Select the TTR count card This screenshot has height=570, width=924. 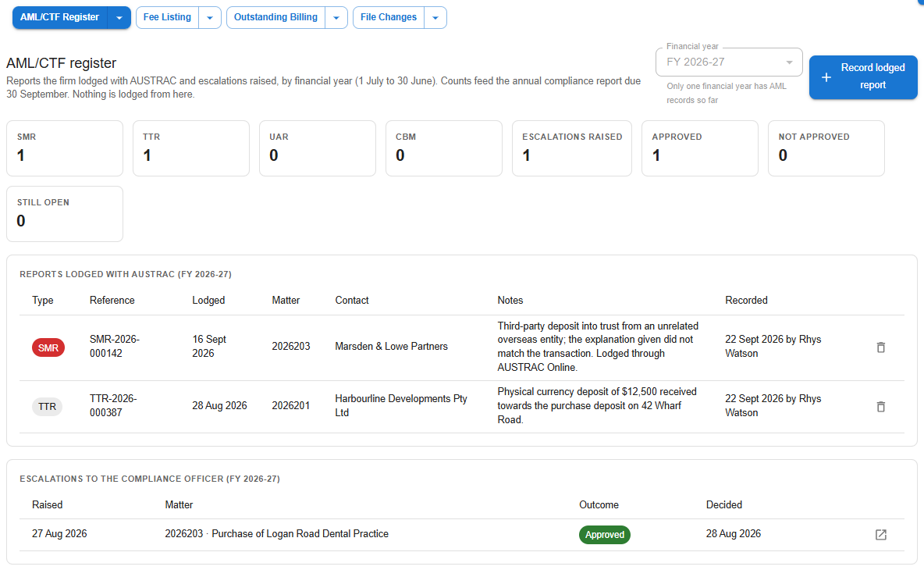(x=191, y=148)
